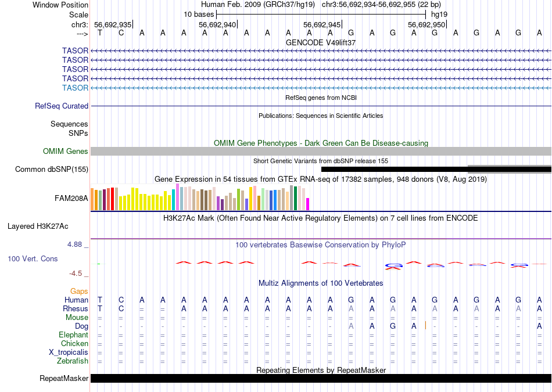Click 'Multiz Alignments of 100 Vertebrates' title

click(321, 283)
